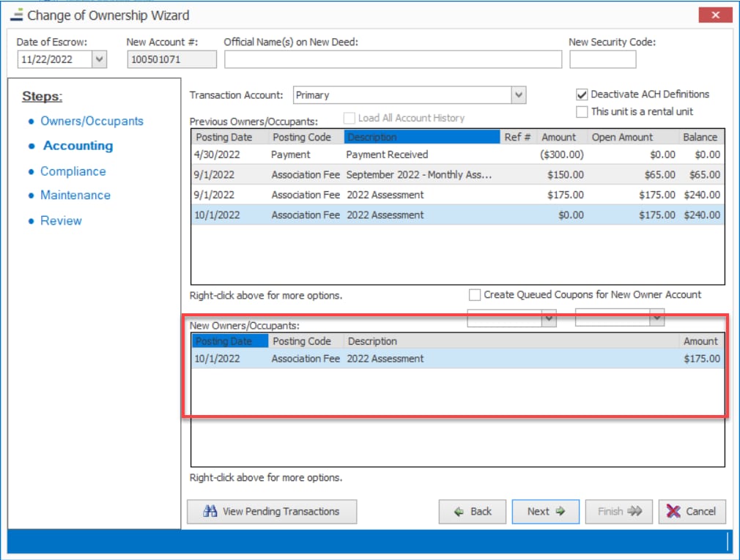This screenshot has height=560, width=740.
Task: Click binoculars icon on View Pending Transactions
Action: point(210,512)
